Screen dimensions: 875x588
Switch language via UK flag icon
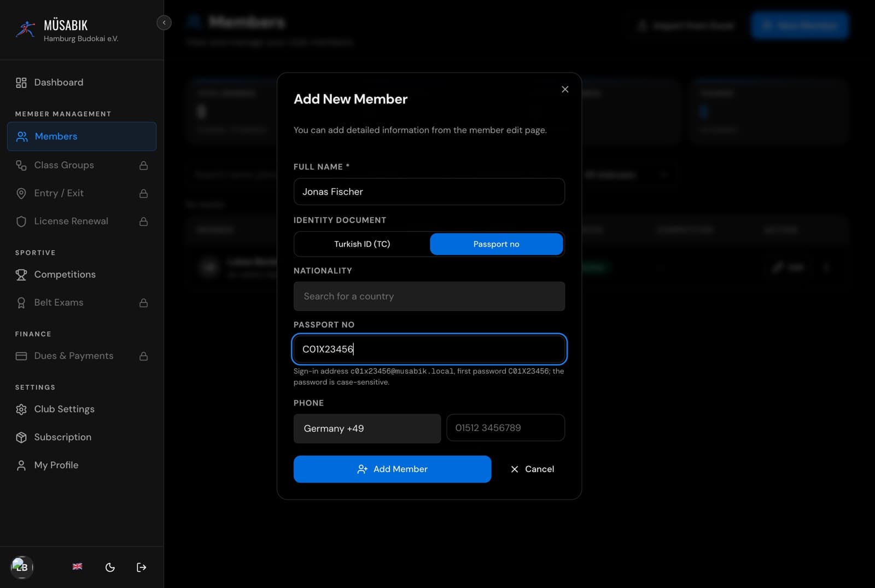[77, 567]
